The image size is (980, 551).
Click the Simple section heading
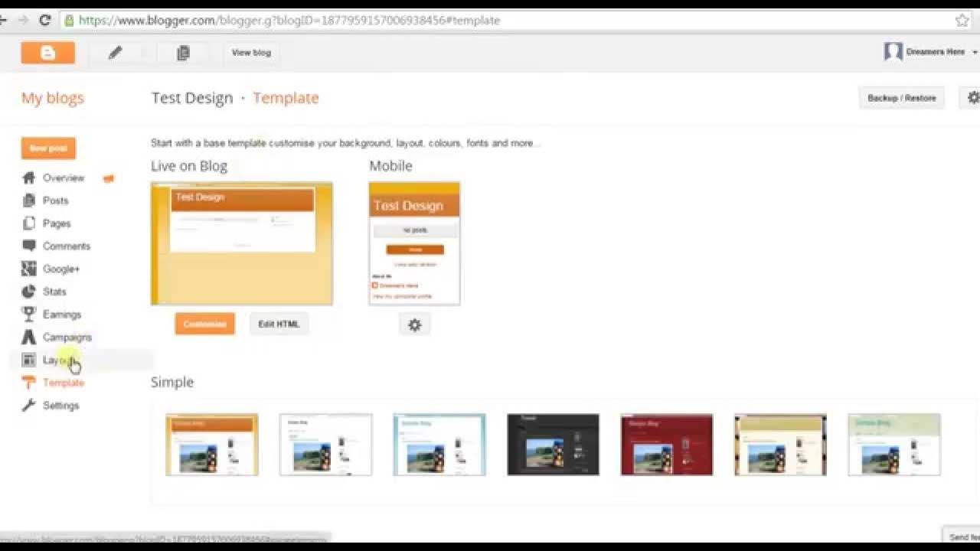pos(172,382)
